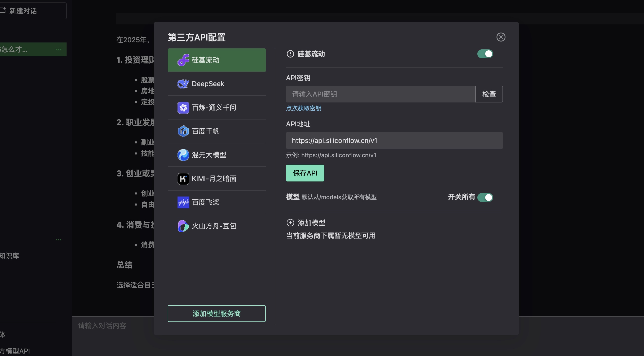Click the new chat icon in sidebar
The image size is (644, 356).
pyautogui.click(x=3, y=10)
